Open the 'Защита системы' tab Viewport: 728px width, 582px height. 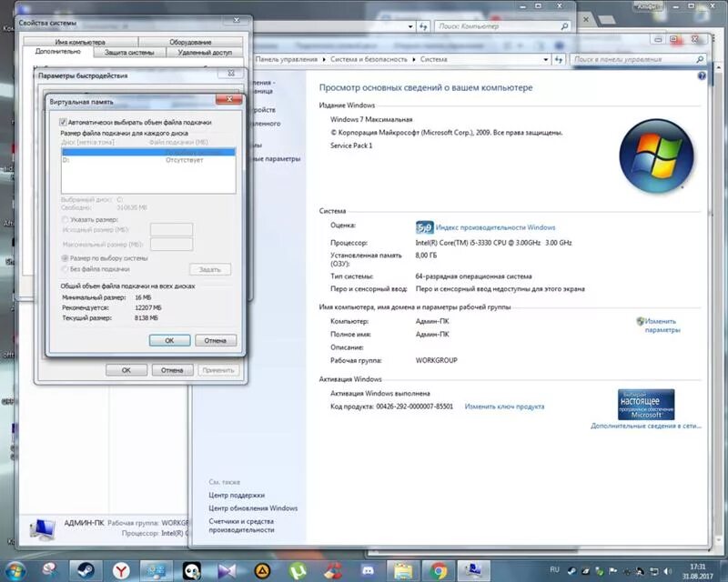(129, 53)
